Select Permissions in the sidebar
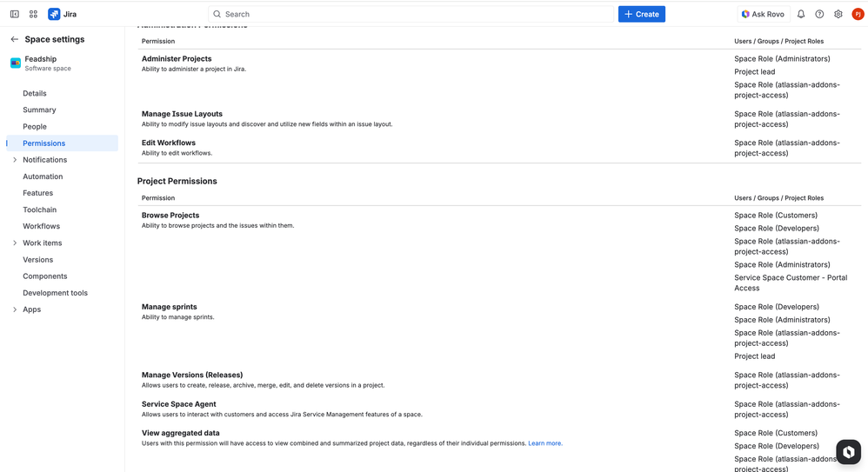 pyautogui.click(x=62, y=143)
